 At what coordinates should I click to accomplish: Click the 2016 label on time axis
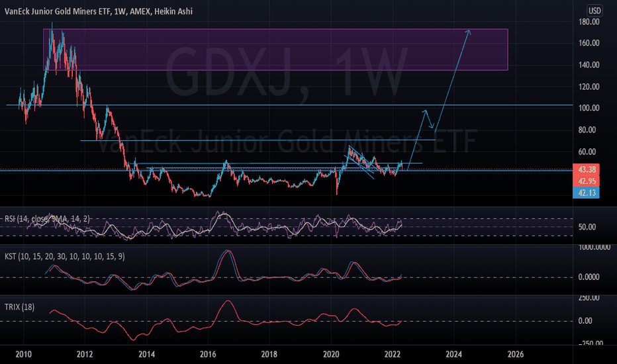pyautogui.click(x=208, y=354)
